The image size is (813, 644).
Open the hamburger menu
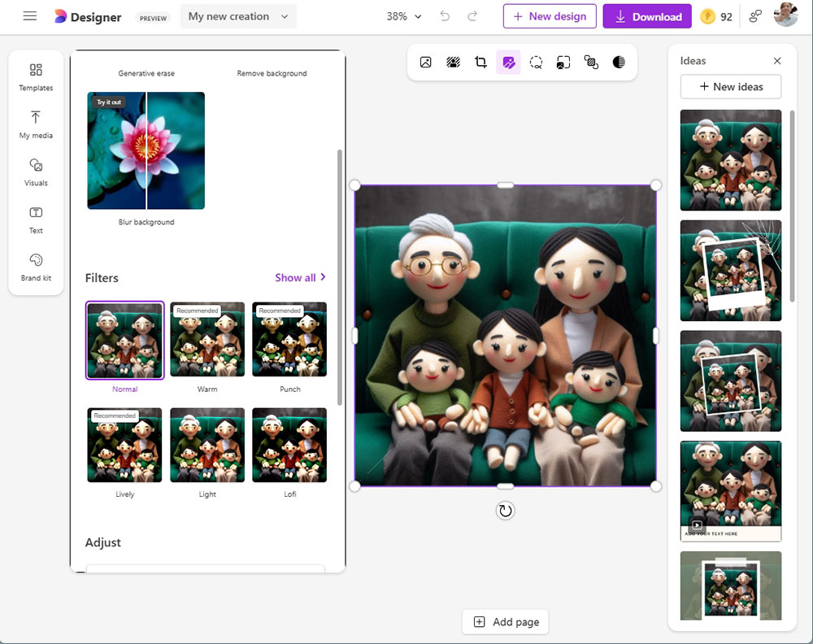pyautogui.click(x=30, y=16)
